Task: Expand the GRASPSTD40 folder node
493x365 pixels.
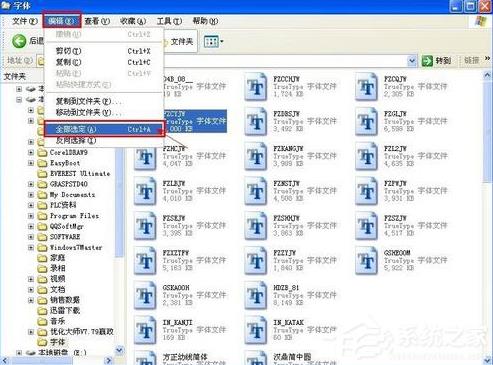Action: coord(31,184)
